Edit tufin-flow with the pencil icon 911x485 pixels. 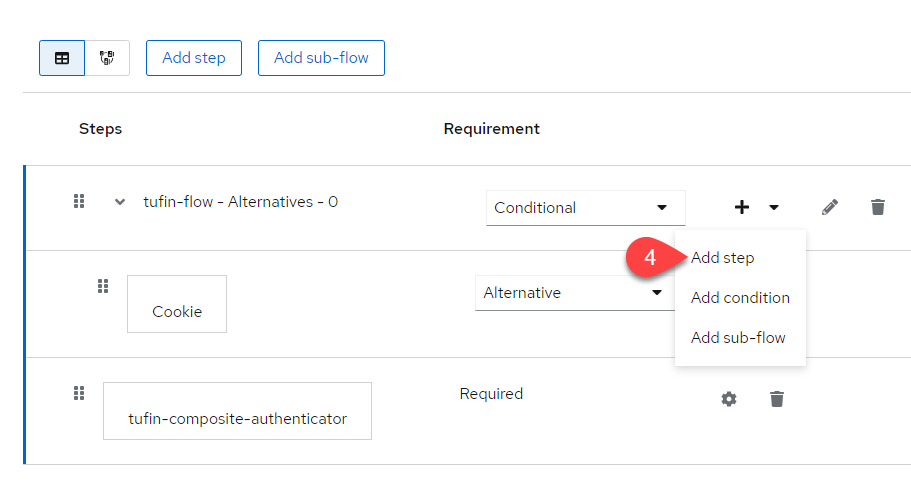pos(830,207)
